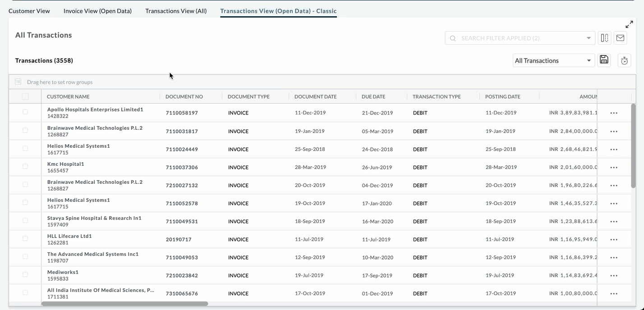Open document number 7110031817
The height and width of the screenshot is (310, 644).
[x=182, y=131]
